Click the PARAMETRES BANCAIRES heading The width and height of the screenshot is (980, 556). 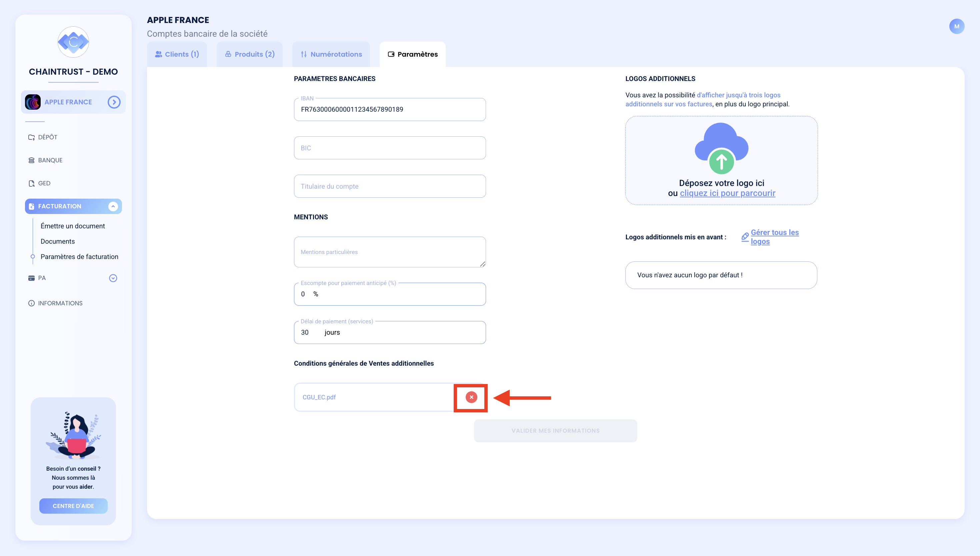(334, 79)
